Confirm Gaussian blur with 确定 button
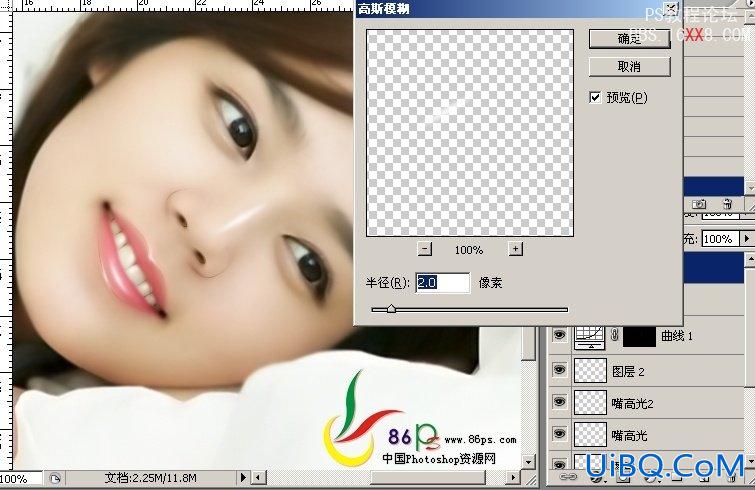 [x=629, y=39]
